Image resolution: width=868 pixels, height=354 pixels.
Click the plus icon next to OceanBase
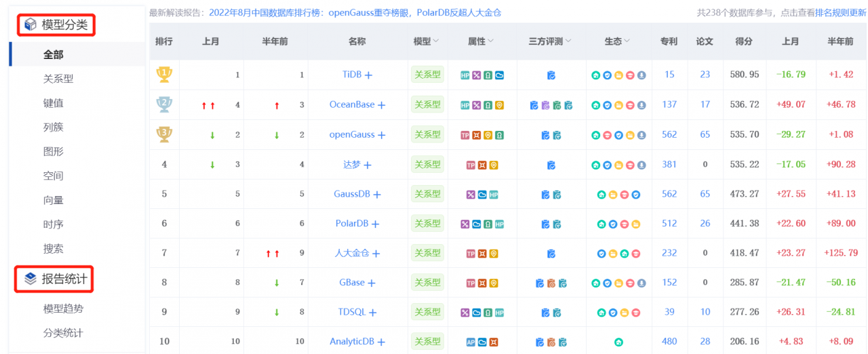(x=381, y=105)
